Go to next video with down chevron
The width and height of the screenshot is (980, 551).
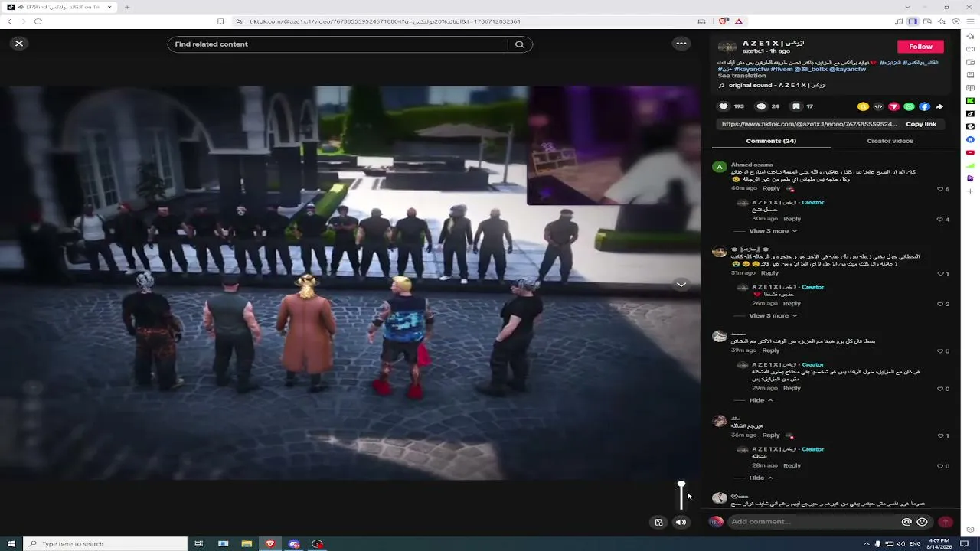coord(681,285)
